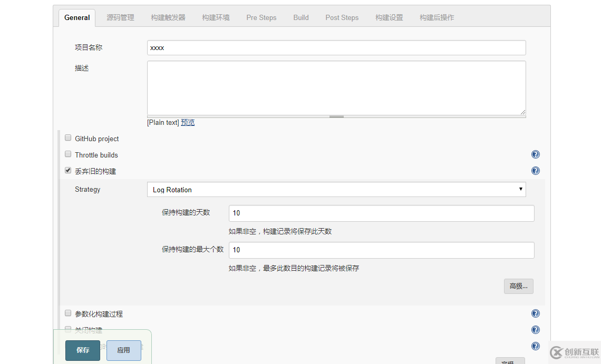
Task: Click the 保存 button
Action: tap(82, 350)
